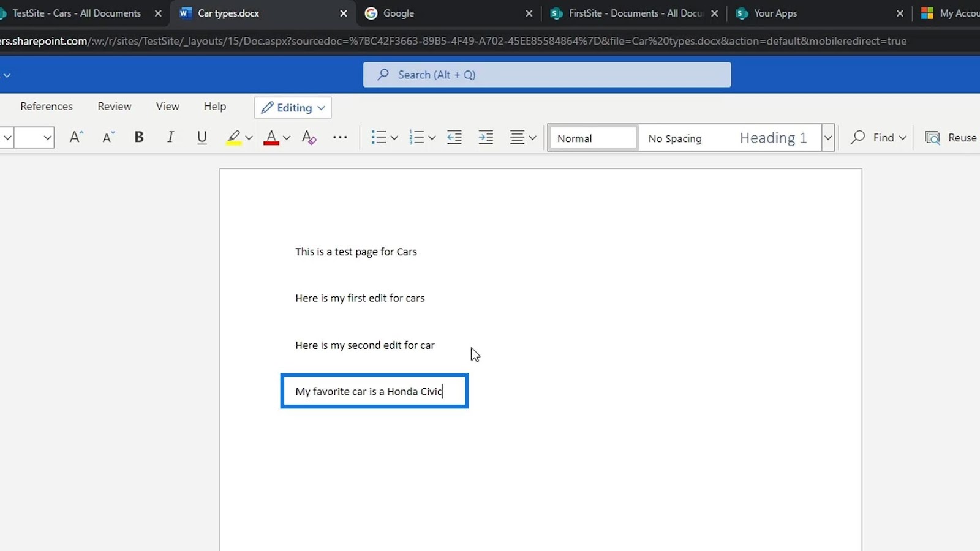
Task: Click the shrink font size icon
Action: [x=108, y=138]
